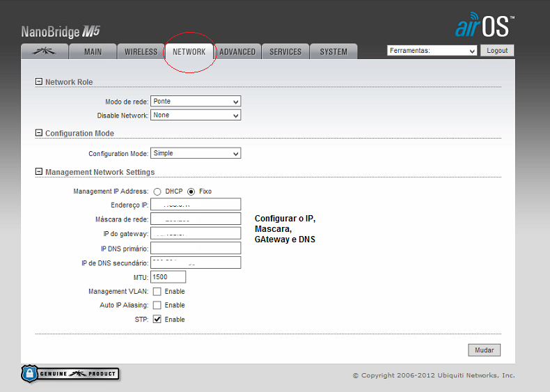Switch to the WIRELESS tab
This screenshot has height=392, width=550.
141,52
